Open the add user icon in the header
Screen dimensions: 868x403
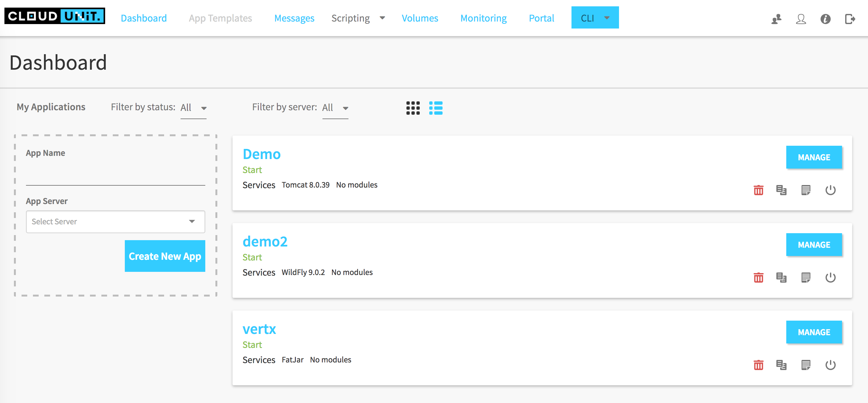[x=777, y=20]
